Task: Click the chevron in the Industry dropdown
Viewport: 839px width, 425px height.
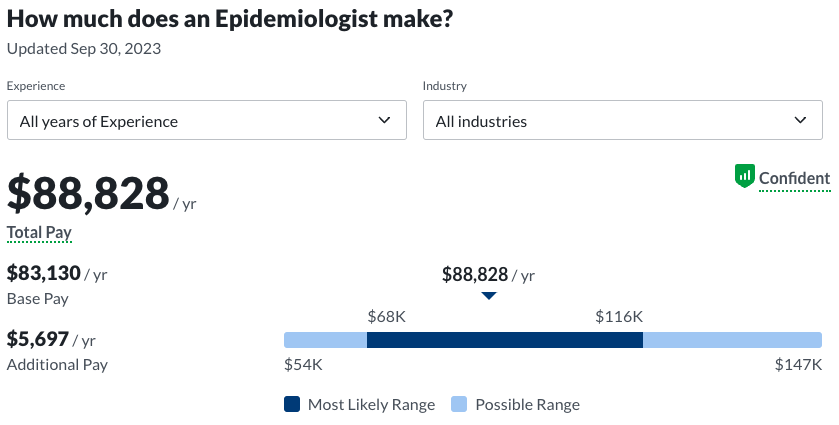Action: (x=800, y=120)
